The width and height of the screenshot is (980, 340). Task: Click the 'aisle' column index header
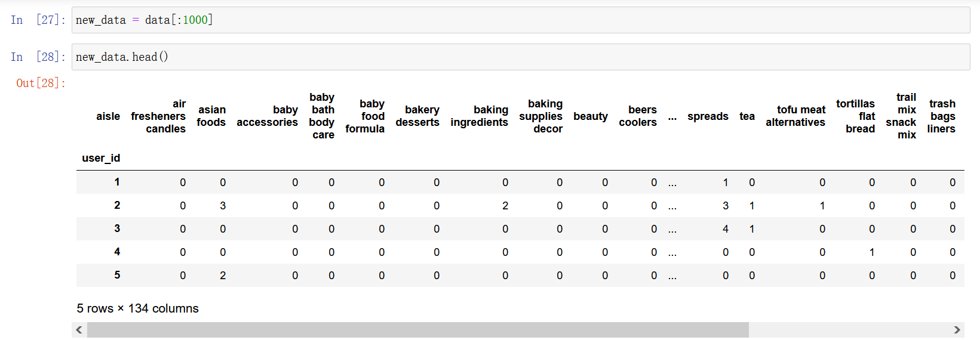pyautogui.click(x=108, y=116)
